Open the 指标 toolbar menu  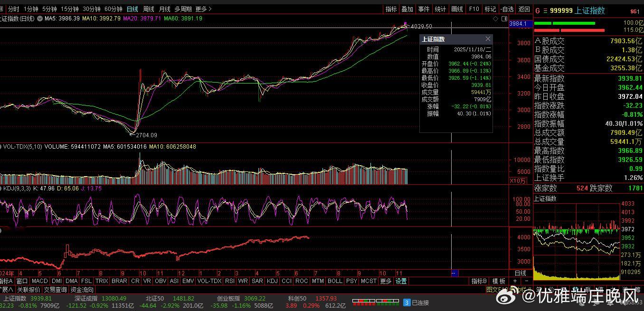391,9
